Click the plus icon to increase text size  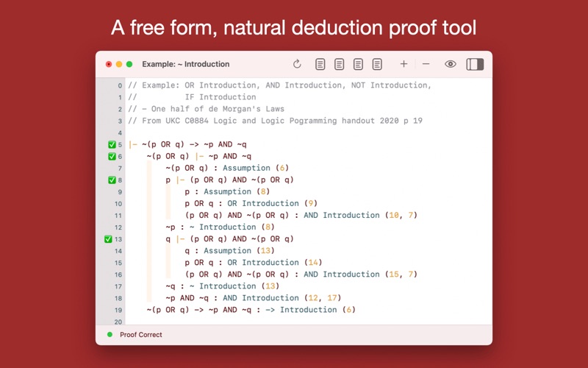(x=404, y=64)
